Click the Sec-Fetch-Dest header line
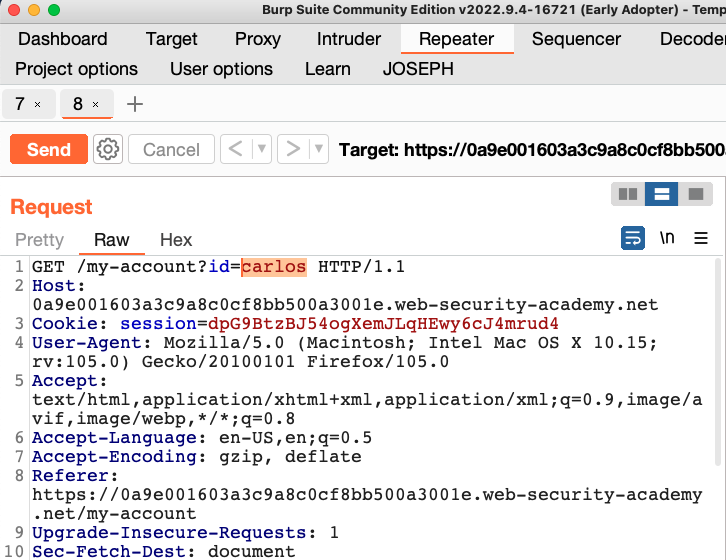Image resolution: width=726 pixels, height=560 pixels. 163,552
